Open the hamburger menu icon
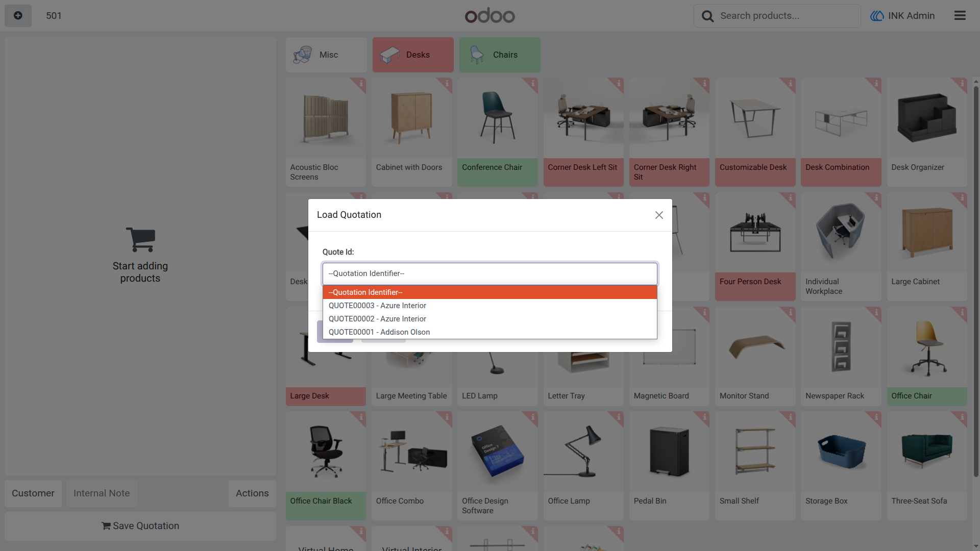Screen dimensions: 980x551 pyautogui.click(x=960, y=16)
